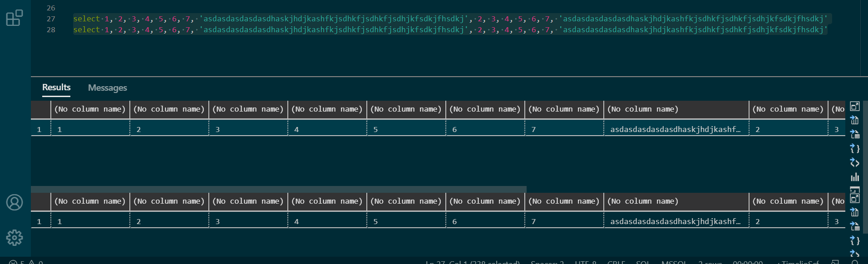Click the select keyword on line 27
The image size is (868, 264).
pos(86,19)
